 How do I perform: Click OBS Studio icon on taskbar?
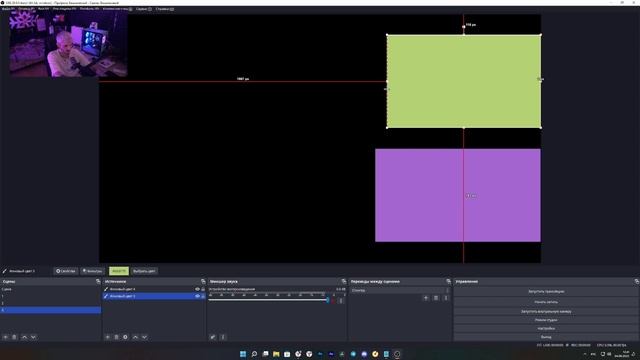click(397, 354)
